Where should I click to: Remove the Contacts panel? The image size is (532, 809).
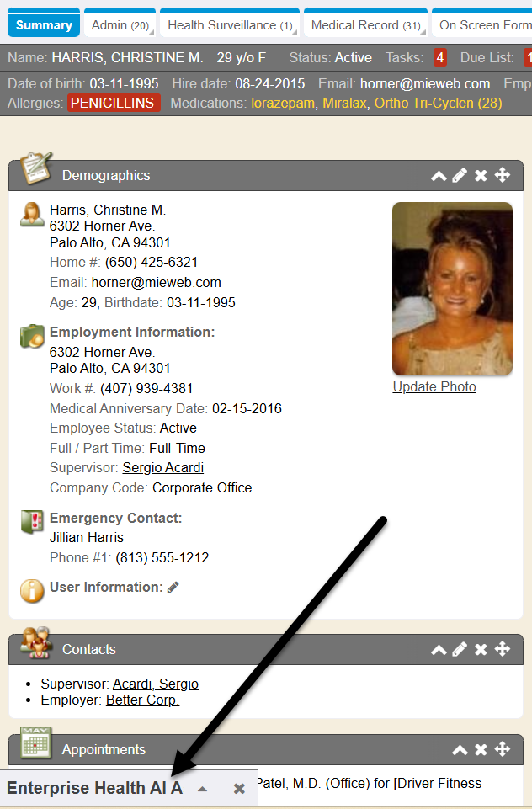(x=481, y=649)
